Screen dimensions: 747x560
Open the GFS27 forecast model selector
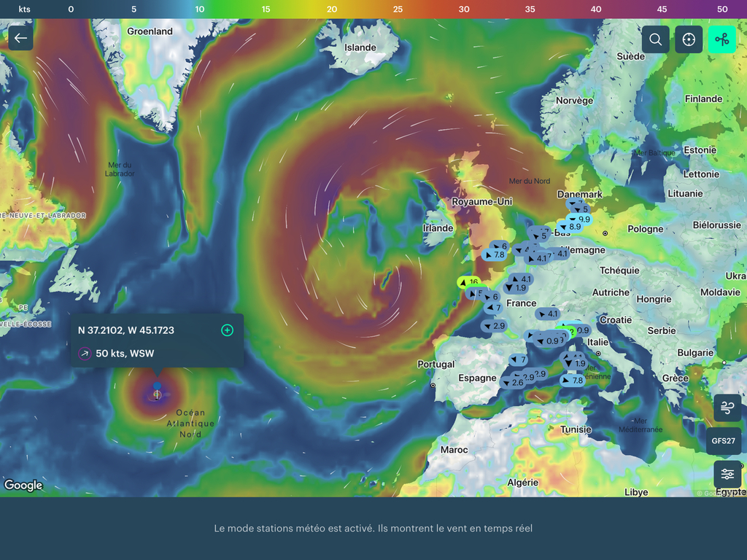[x=723, y=441]
